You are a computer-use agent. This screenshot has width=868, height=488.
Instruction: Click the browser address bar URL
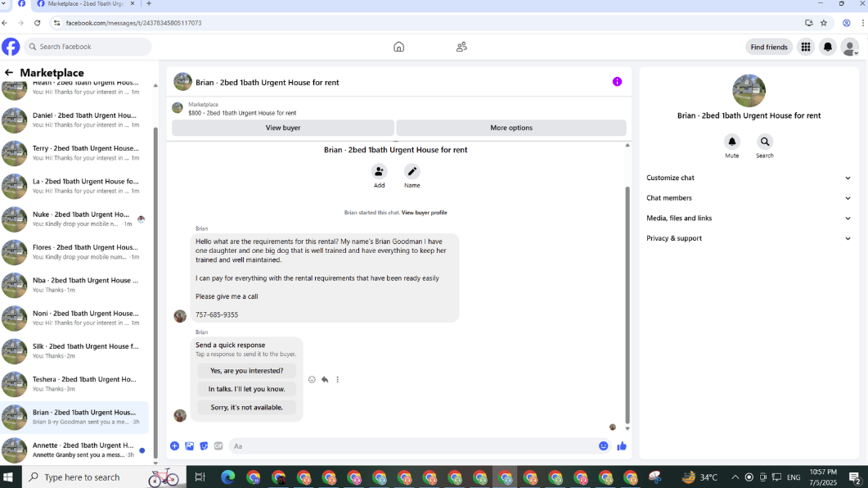(x=133, y=23)
